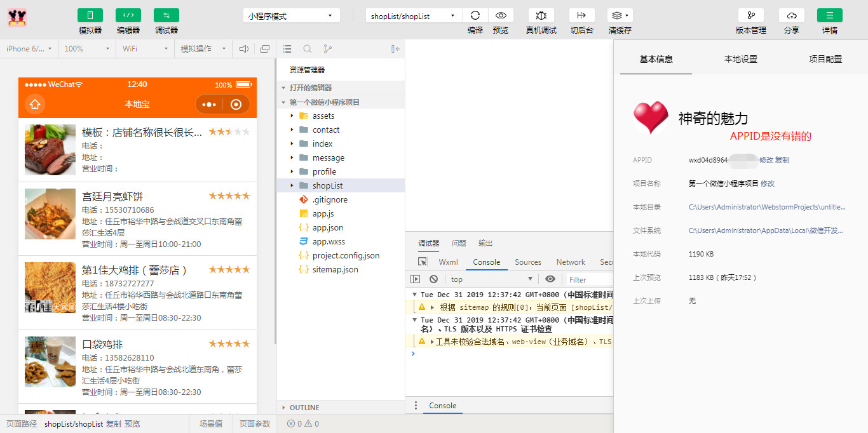
Task: Click the preview (预览) eye icon
Action: (501, 15)
